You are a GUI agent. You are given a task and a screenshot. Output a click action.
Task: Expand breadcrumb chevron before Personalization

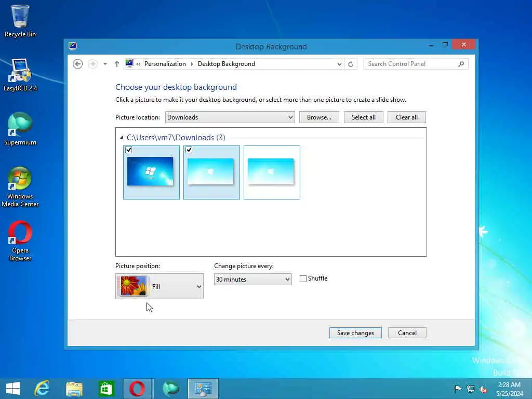[x=138, y=64]
